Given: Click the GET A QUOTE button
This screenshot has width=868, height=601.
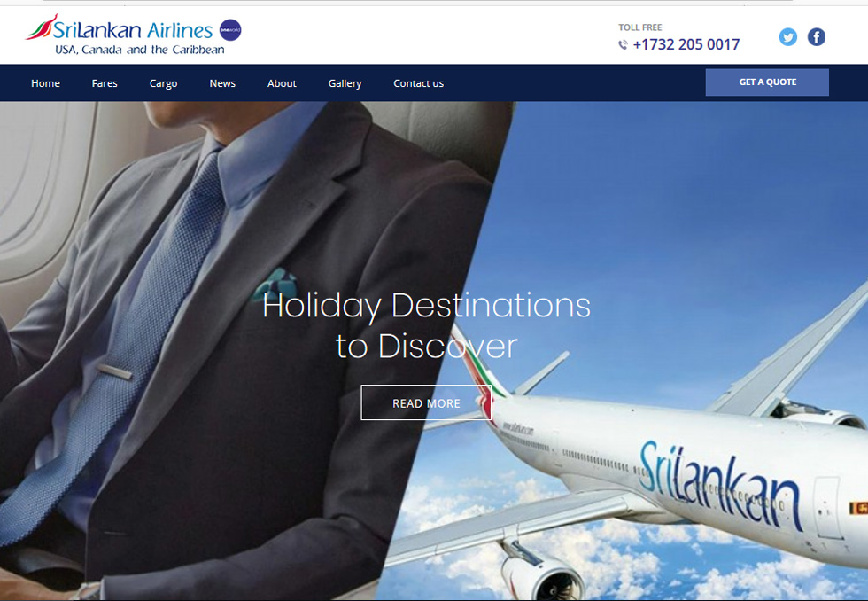Looking at the screenshot, I should pos(767,82).
